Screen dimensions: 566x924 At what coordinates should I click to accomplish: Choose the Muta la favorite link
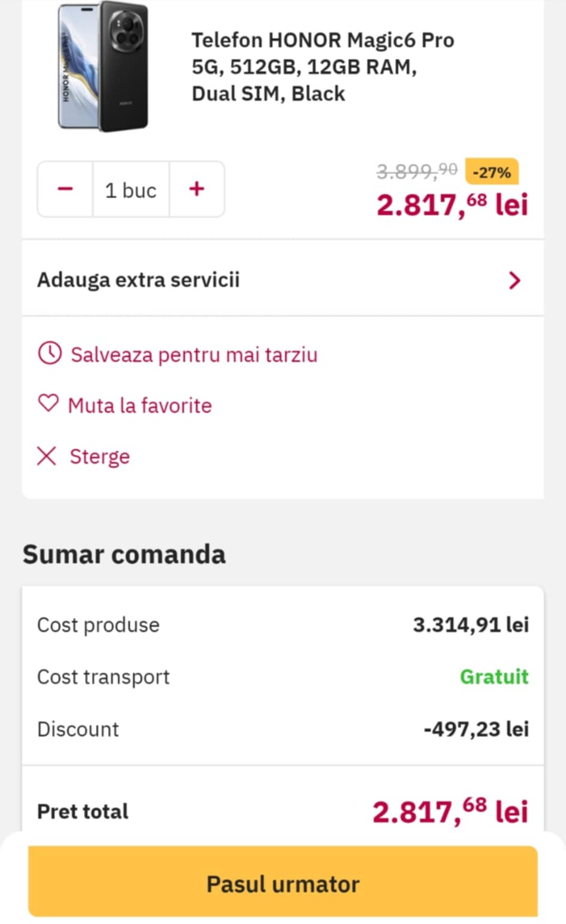pos(140,406)
